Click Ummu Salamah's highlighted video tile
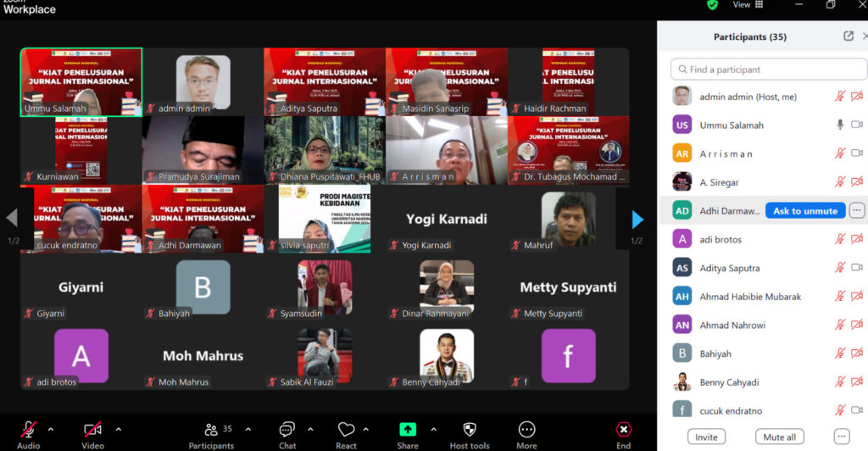Viewport: 868px width, 451px height. (x=81, y=82)
